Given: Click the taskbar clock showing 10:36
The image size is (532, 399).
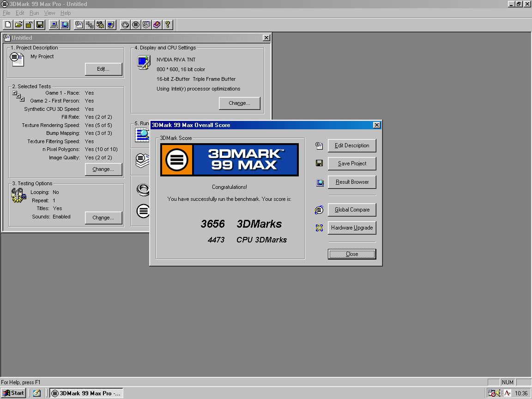Looking at the screenshot, I should 521,393.
